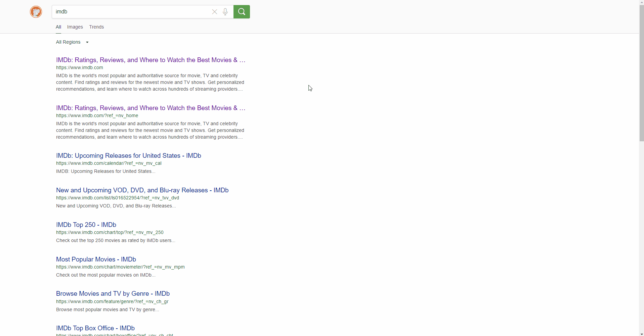Open the IMDb Top Box Office result
This screenshot has height=336, width=644.
(x=95, y=328)
